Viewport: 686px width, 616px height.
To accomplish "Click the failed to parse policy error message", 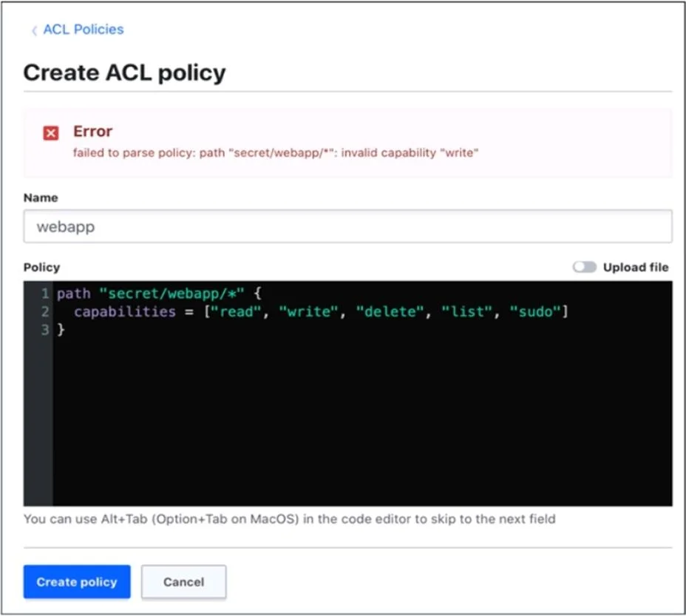I will (276, 153).
